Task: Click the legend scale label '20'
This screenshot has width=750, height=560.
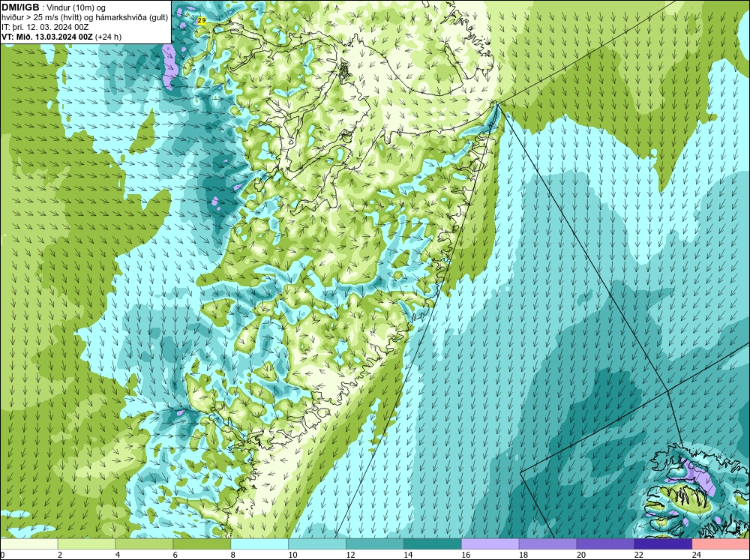Action: point(581,555)
